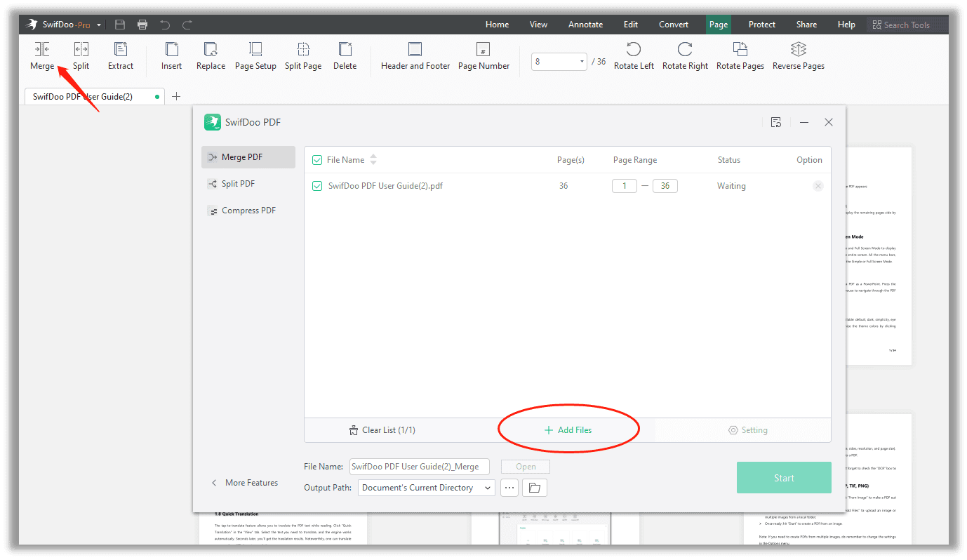Screen dimensions: 967x560
Task: Open the Annotate tab
Action: (x=585, y=25)
